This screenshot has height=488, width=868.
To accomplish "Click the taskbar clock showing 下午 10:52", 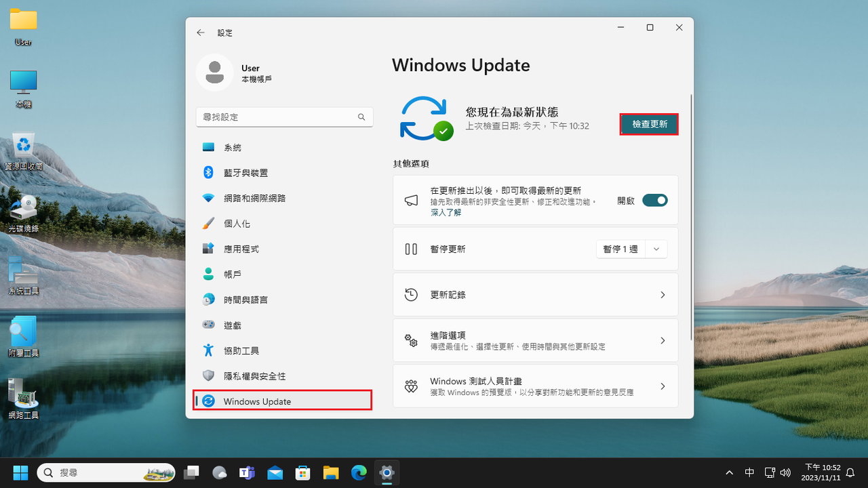I will (x=822, y=472).
